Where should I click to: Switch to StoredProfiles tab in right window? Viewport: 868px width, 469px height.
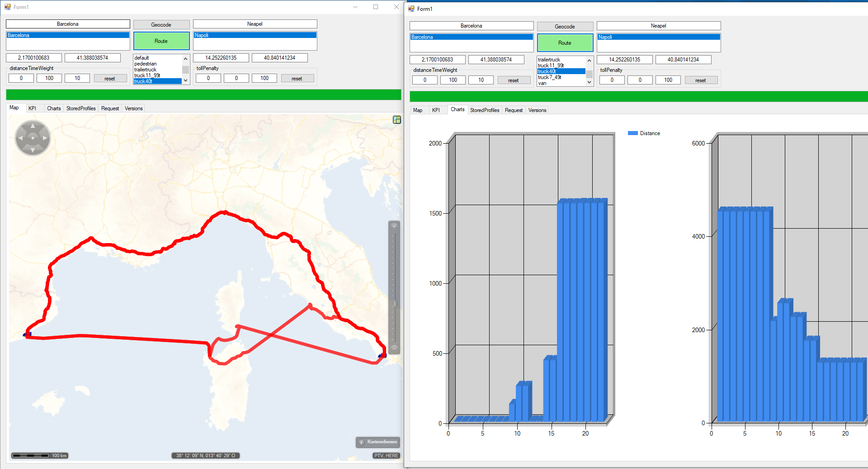(x=485, y=110)
